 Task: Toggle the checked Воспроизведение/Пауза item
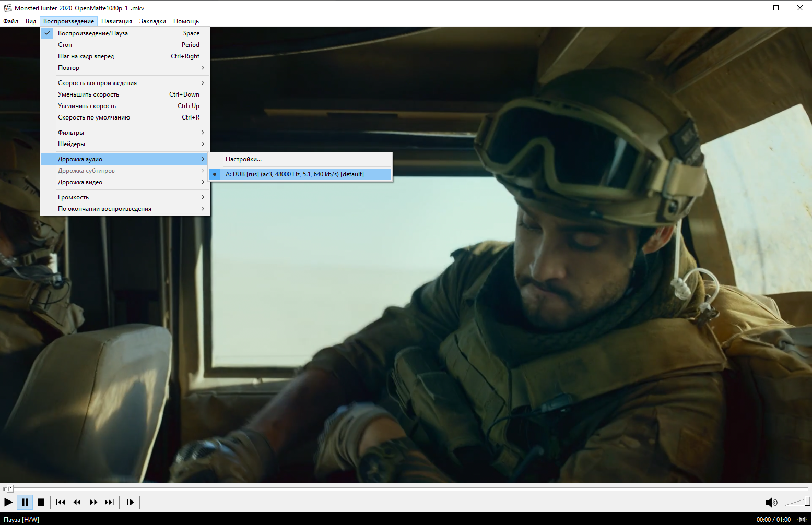click(x=125, y=33)
